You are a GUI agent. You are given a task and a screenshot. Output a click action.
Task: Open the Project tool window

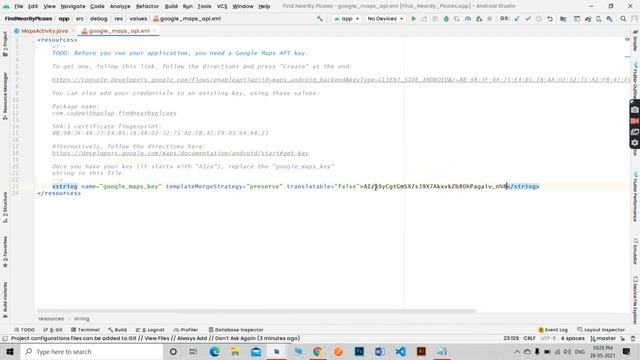point(5,44)
